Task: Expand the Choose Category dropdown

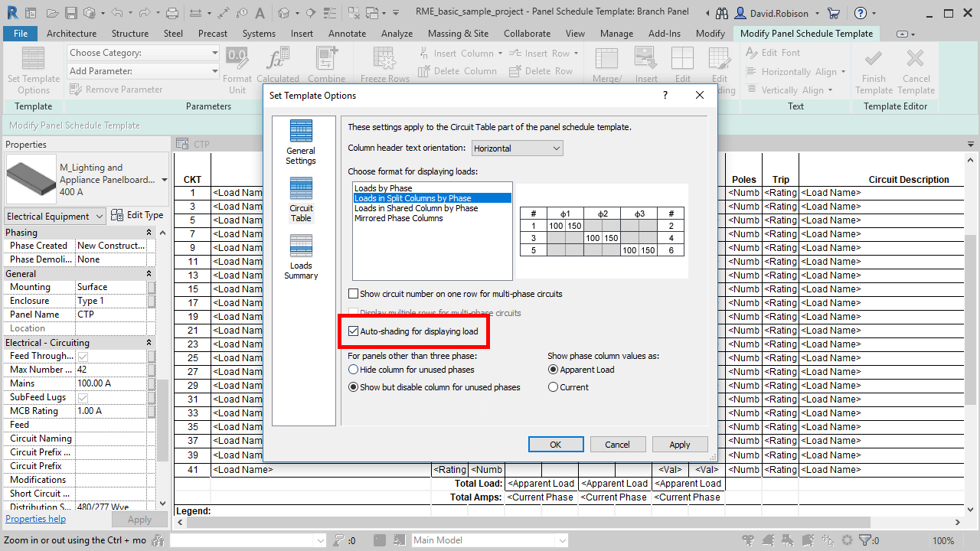Action: [x=215, y=52]
